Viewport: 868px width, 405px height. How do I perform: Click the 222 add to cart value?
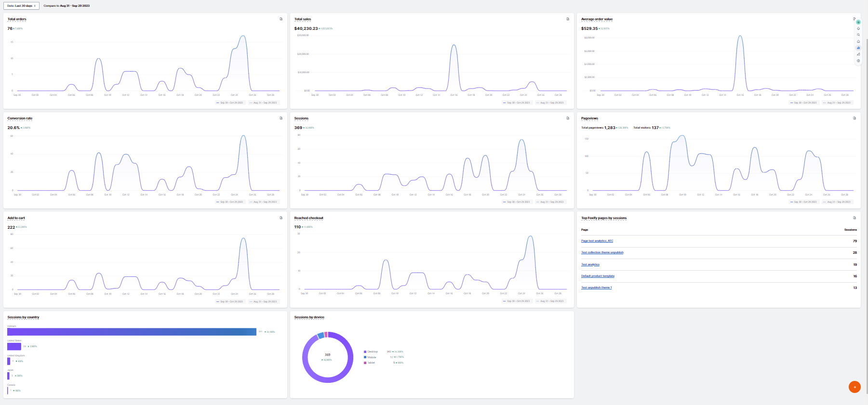[x=11, y=227]
